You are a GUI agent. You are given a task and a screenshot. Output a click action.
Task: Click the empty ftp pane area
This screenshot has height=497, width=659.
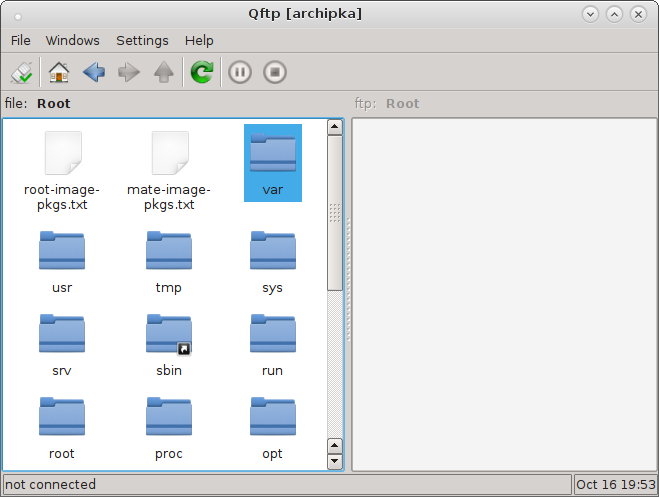(504, 294)
